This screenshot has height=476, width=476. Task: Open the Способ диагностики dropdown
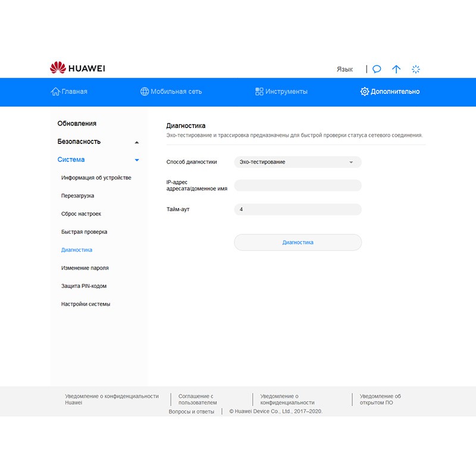point(297,162)
